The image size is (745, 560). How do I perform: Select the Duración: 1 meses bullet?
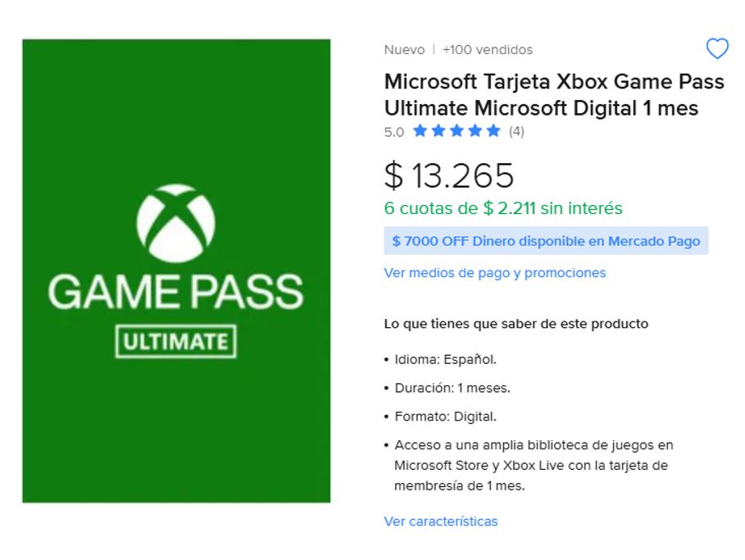(452, 388)
